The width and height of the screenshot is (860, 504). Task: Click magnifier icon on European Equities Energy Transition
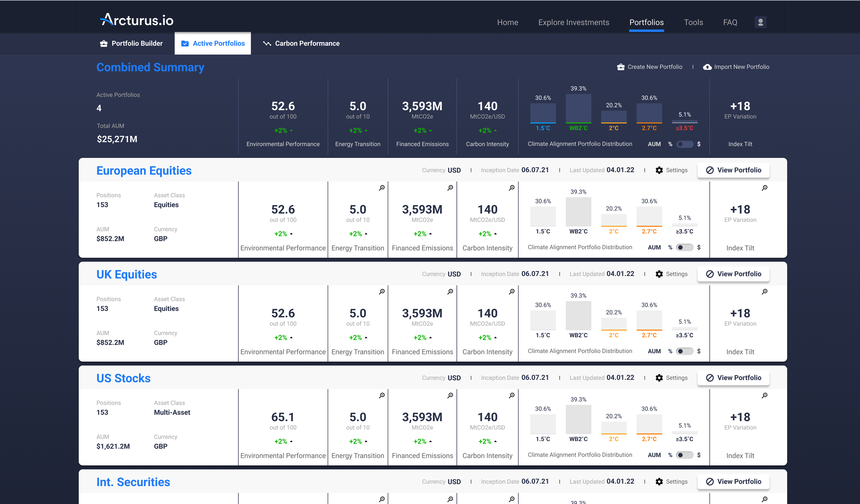click(382, 188)
